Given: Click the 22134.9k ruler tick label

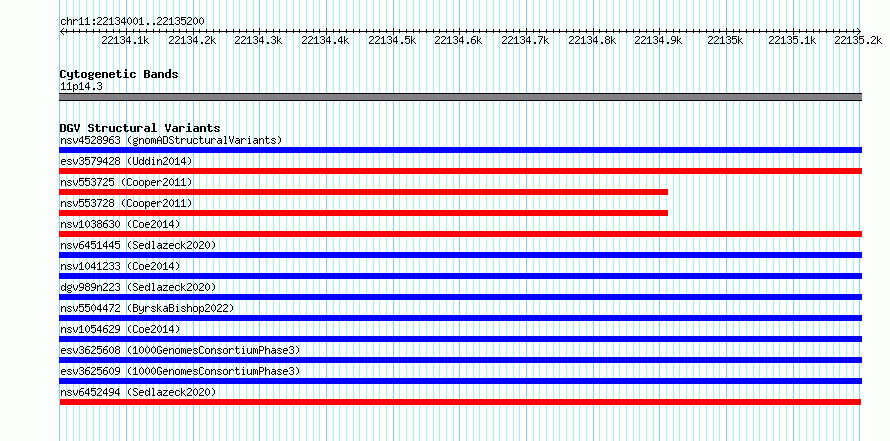Looking at the screenshot, I should point(658,40).
